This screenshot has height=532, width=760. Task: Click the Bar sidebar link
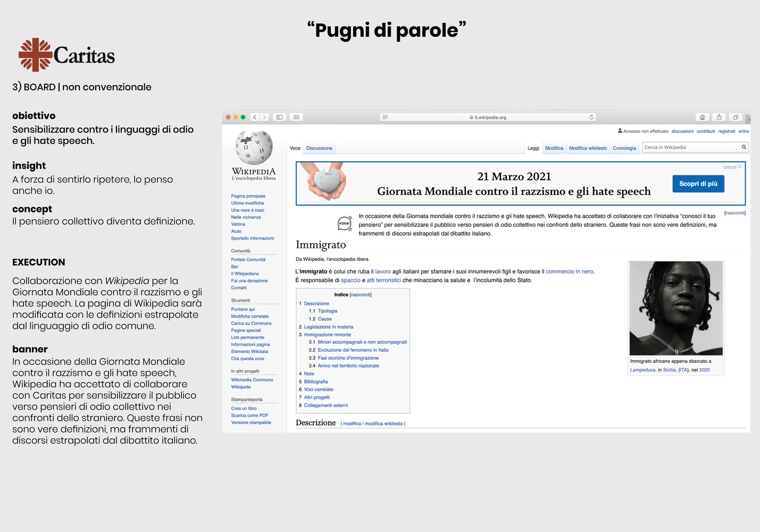[x=235, y=267]
